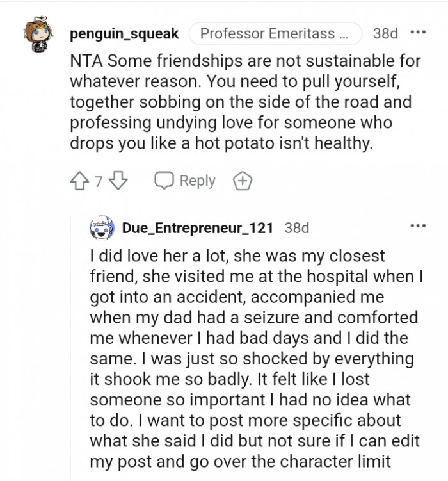The width and height of the screenshot is (448, 481).
Task: Click the 38d timestamp on penguin_squeak's comment
Action: click(385, 33)
